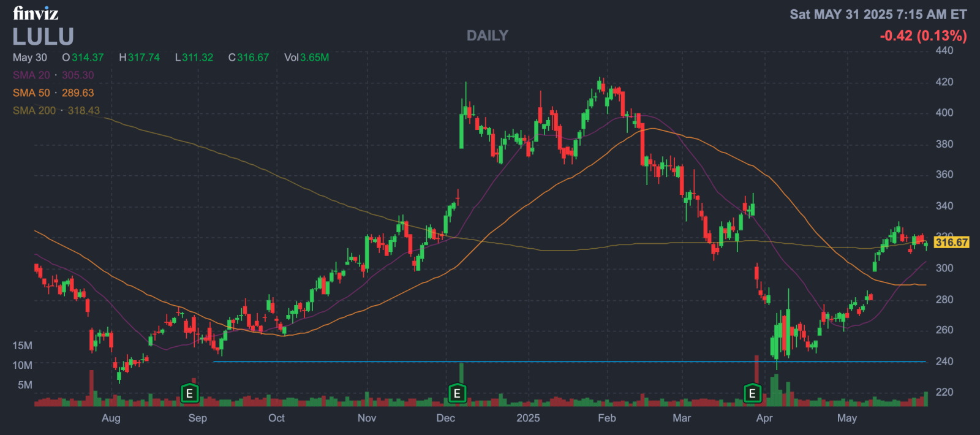
Task: Click the 300 price axis label
Action: tap(944, 268)
